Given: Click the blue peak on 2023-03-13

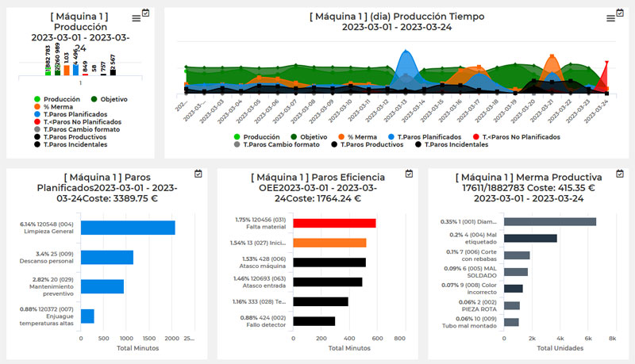Looking at the screenshot, I should [x=406, y=60].
